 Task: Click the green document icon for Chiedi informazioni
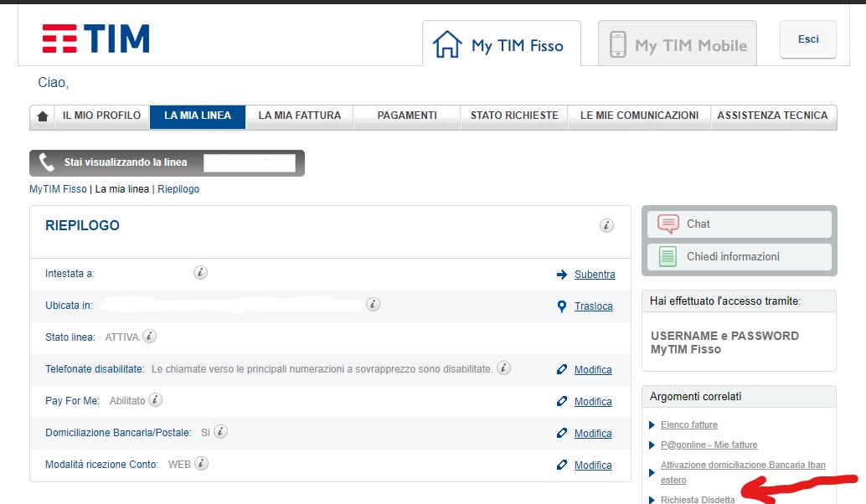coord(668,257)
